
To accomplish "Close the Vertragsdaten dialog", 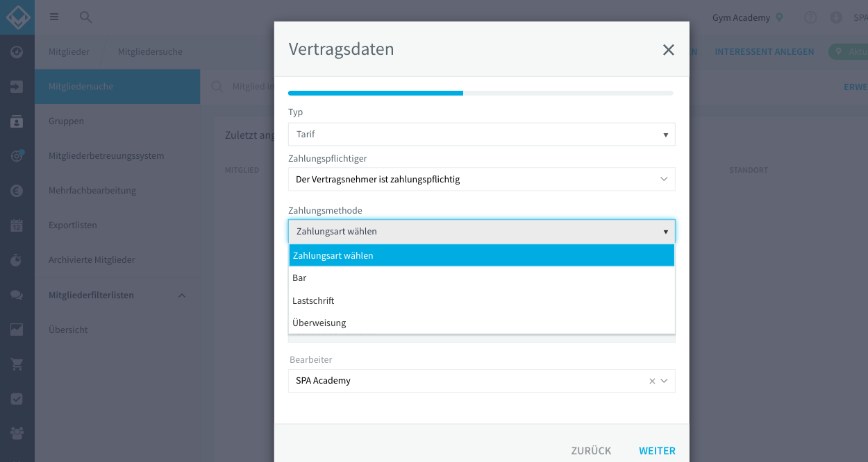I will click(x=669, y=50).
